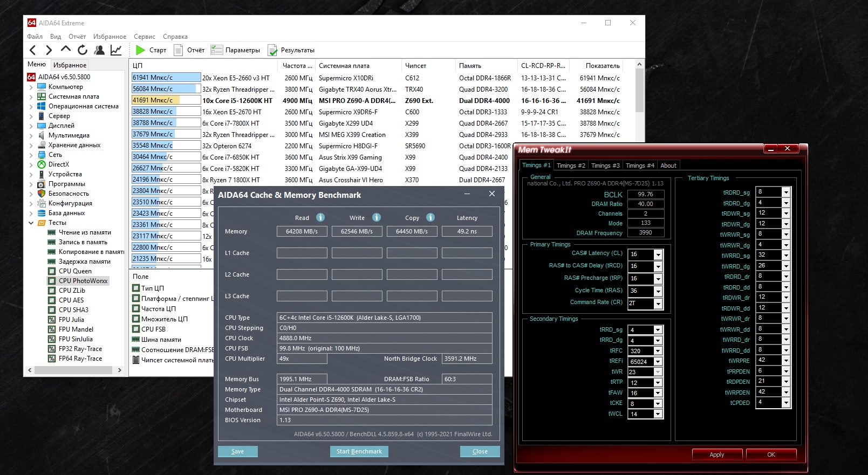Click the Write info icon in benchmark
The height and width of the screenshot is (475, 868).
pyautogui.click(x=377, y=217)
